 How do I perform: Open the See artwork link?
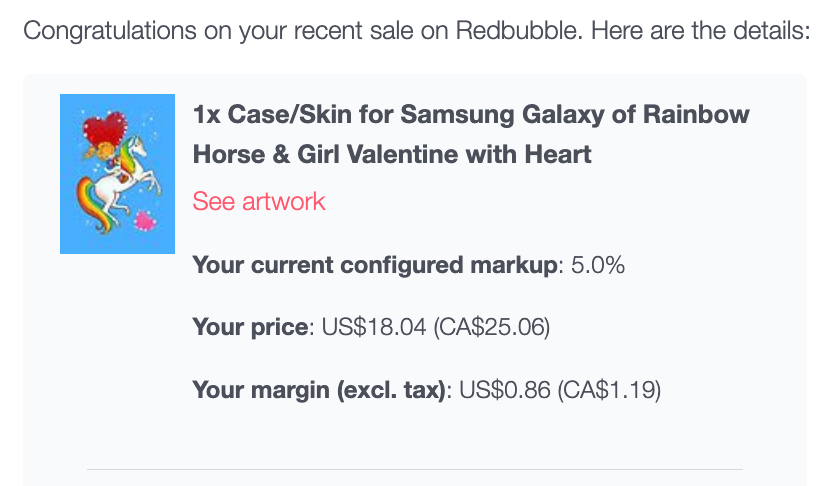(x=259, y=201)
